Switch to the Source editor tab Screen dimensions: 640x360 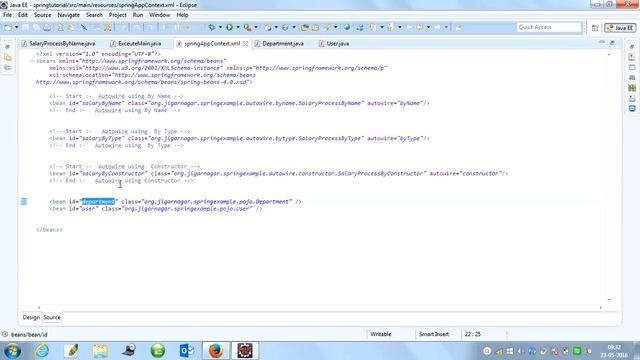(x=52, y=317)
